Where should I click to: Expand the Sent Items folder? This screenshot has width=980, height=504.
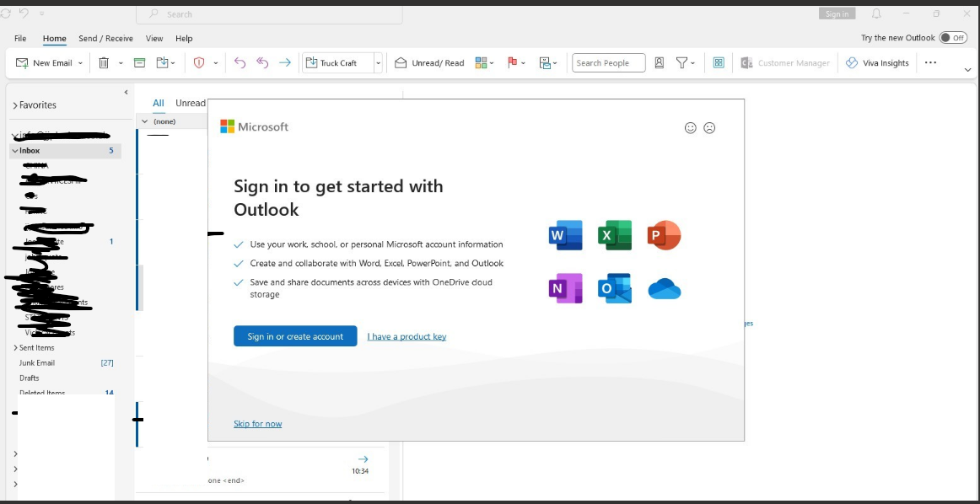point(15,348)
